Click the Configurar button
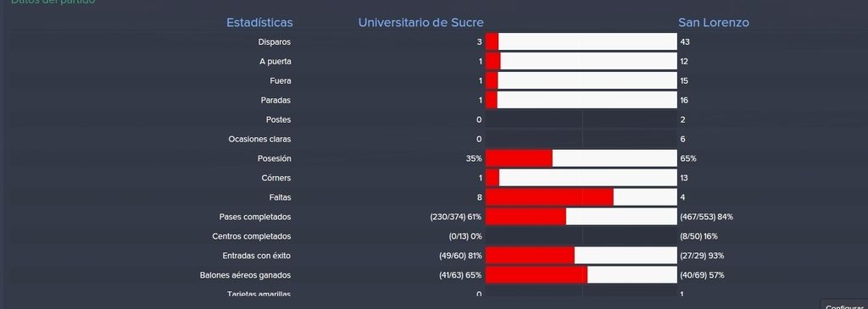868x309 pixels. point(844,305)
